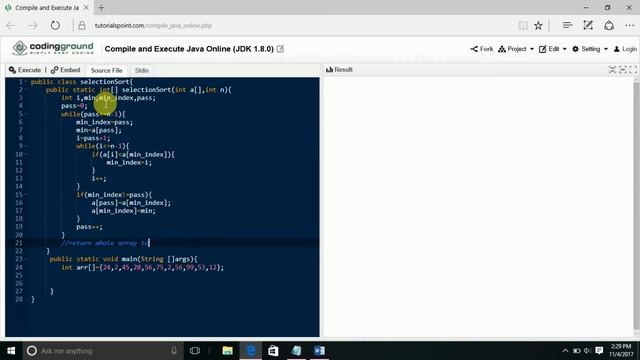Click the first result panel layout icon

click(612, 70)
